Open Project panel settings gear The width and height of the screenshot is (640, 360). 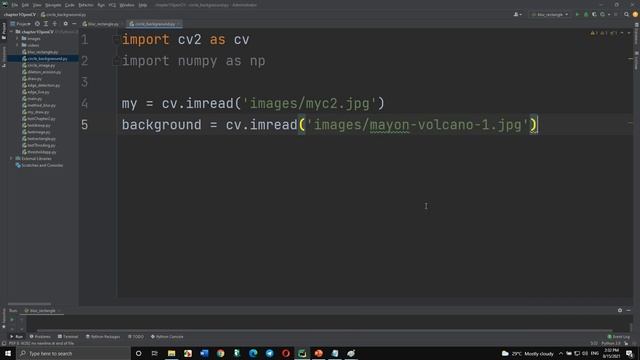coord(65,24)
